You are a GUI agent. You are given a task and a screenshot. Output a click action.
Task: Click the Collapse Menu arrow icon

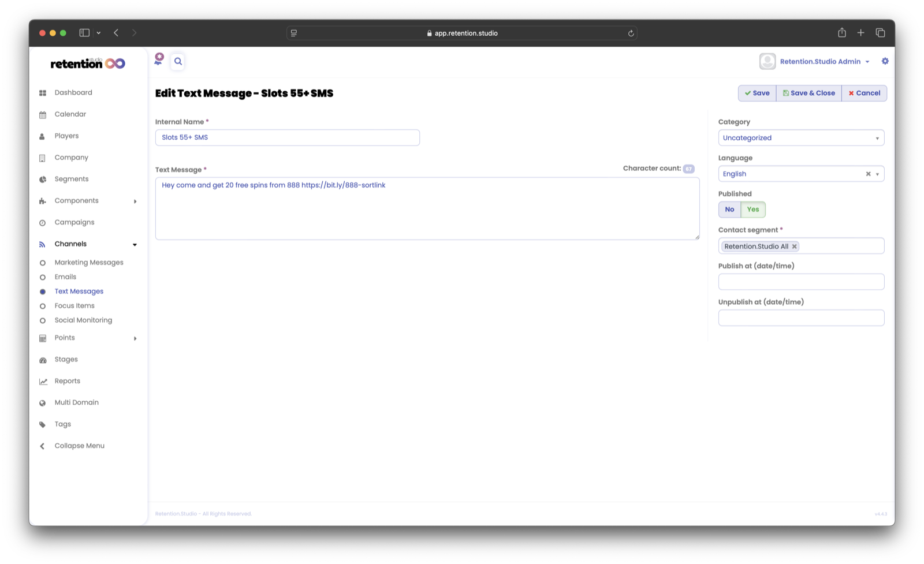(x=42, y=446)
